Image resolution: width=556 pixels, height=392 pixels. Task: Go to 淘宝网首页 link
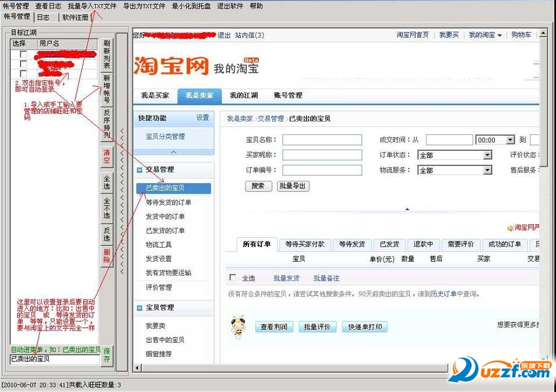[412, 35]
